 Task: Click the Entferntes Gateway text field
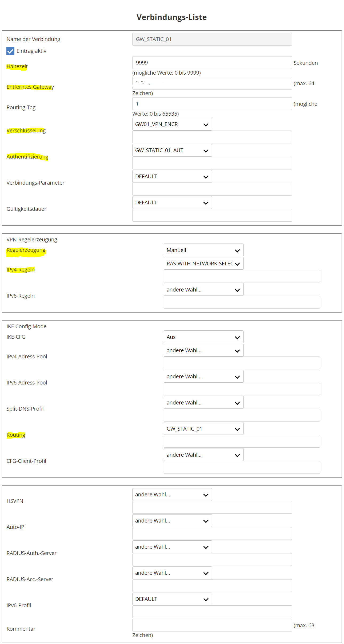point(212,83)
